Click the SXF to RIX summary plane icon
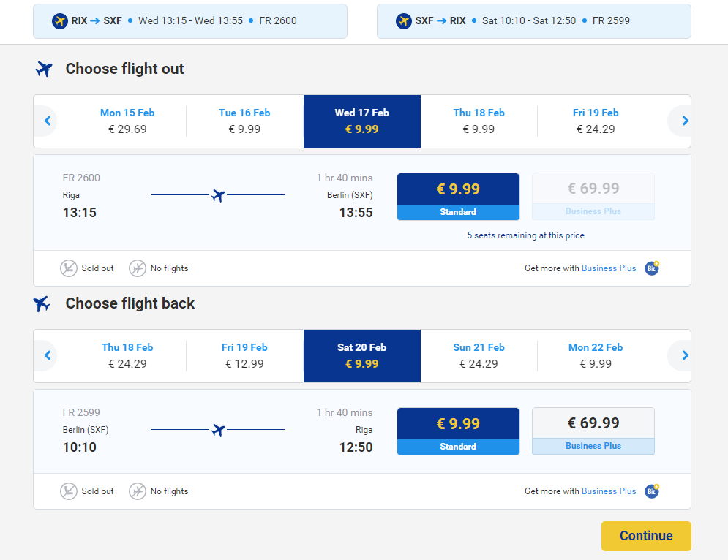 [x=403, y=21]
